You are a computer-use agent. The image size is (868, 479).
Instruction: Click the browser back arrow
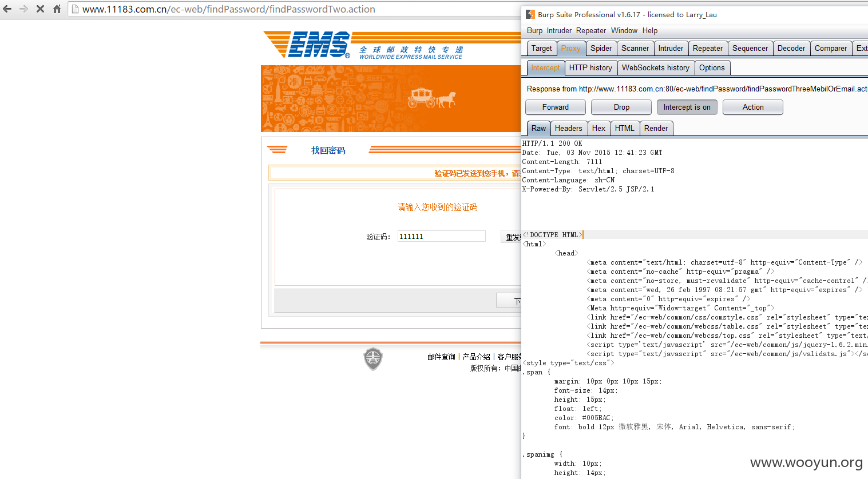pyautogui.click(x=7, y=9)
